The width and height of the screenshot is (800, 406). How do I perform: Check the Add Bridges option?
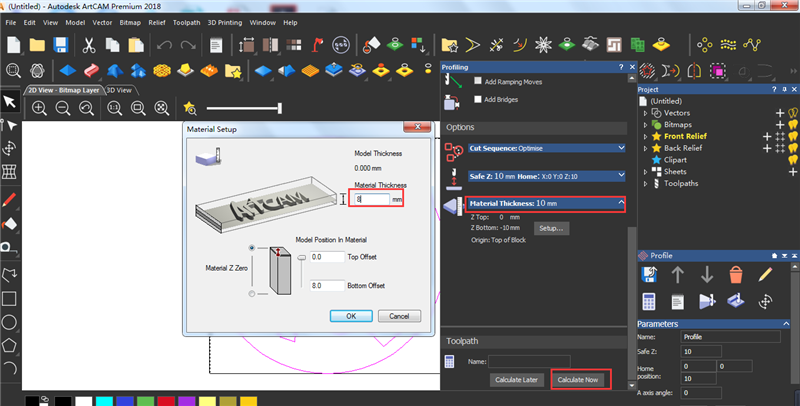pos(477,100)
